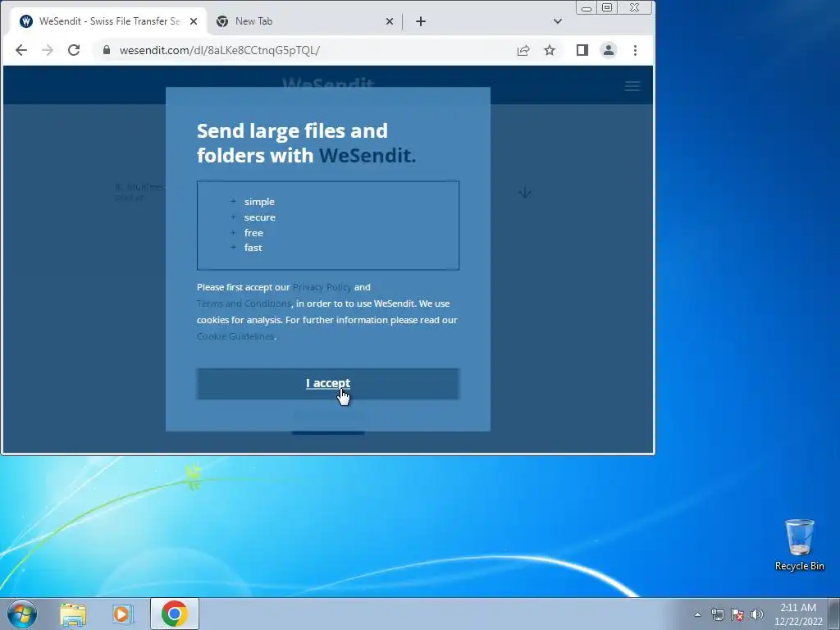
Task: Click the I accept button
Action: click(328, 384)
